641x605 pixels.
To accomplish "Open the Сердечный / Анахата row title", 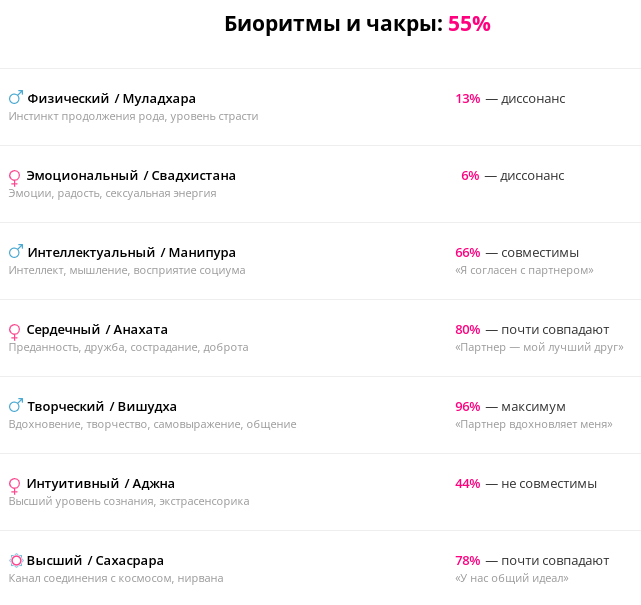I will pyautogui.click(x=97, y=330).
